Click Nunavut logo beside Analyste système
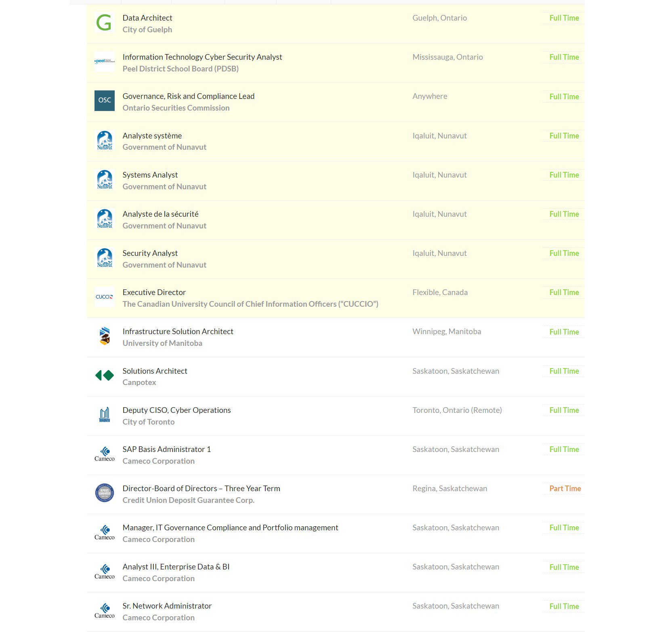The image size is (672, 632). click(x=104, y=140)
